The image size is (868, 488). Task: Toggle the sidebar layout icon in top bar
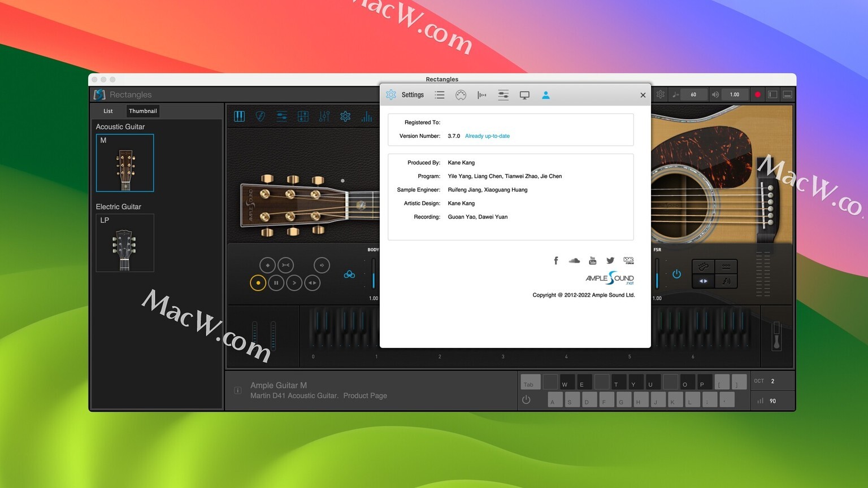tap(772, 94)
